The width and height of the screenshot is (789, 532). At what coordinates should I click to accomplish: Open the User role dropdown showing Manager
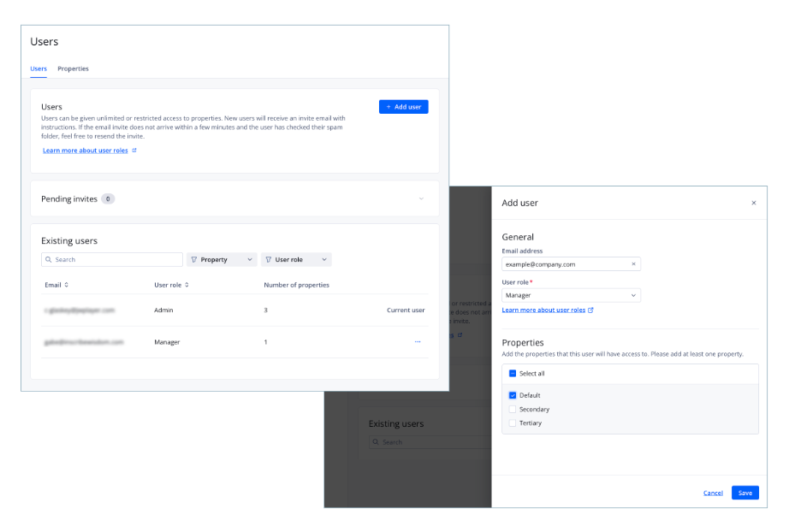pyautogui.click(x=571, y=295)
